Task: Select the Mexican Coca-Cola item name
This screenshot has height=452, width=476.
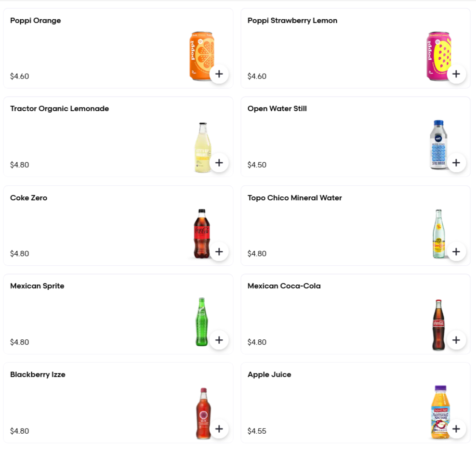Action: pos(284,286)
